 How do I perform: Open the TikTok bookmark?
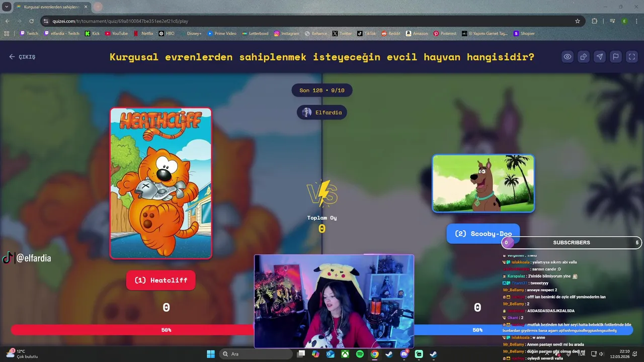click(x=367, y=34)
